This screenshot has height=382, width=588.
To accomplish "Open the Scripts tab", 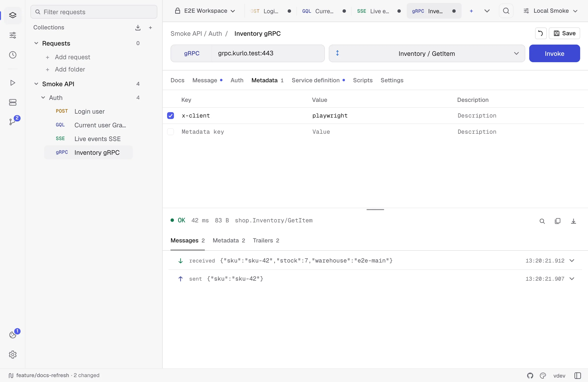I will [362, 81].
